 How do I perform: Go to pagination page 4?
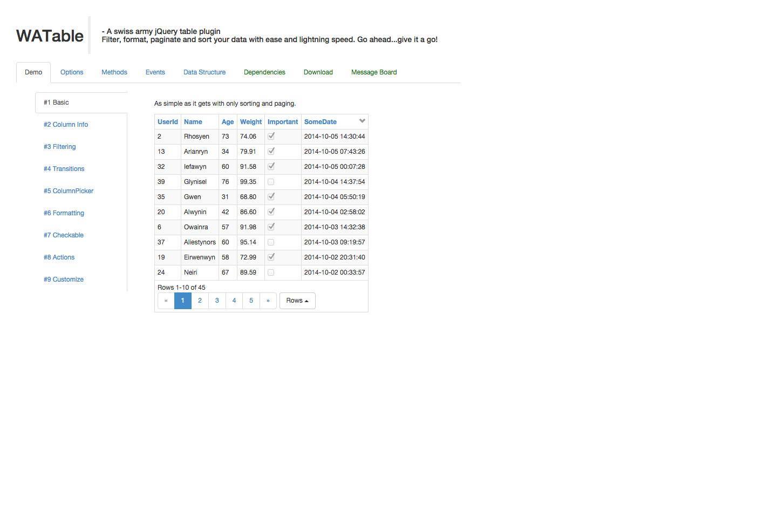[234, 301]
